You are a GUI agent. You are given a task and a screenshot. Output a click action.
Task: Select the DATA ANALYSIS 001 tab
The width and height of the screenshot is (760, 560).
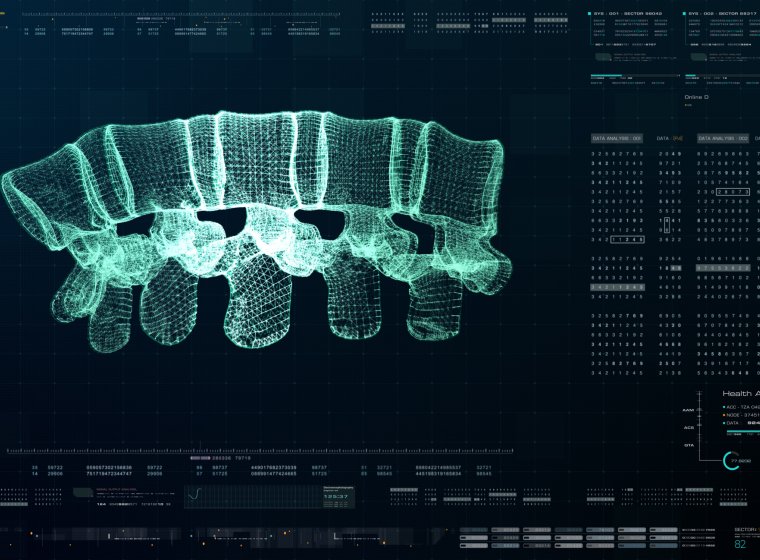tap(618, 138)
